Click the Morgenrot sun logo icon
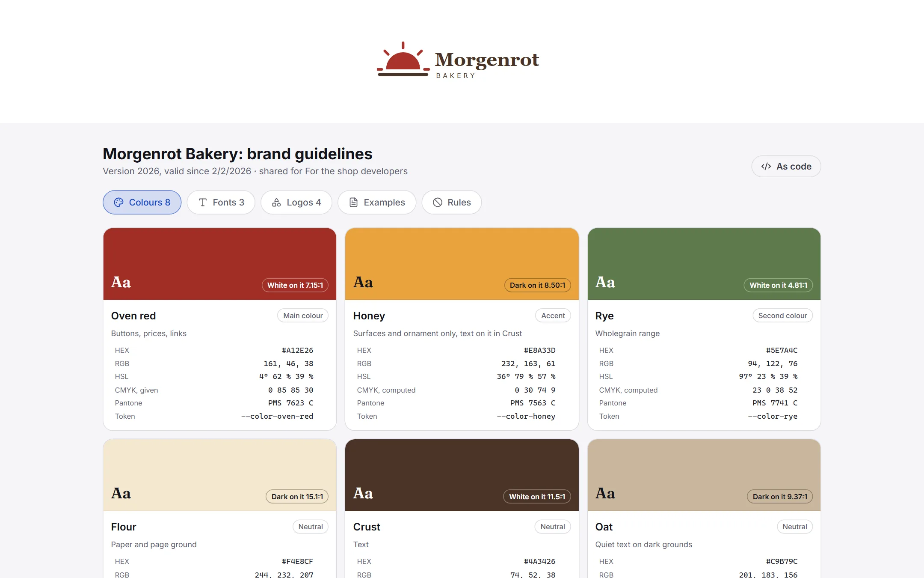The height and width of the screenshot is (578, 924). coord(403,59)
